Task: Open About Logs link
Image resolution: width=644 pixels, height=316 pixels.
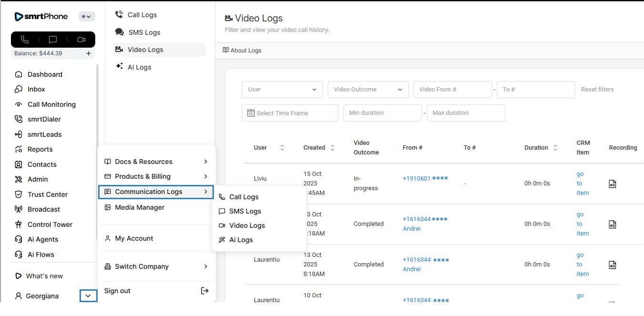Action: point(242,51)
